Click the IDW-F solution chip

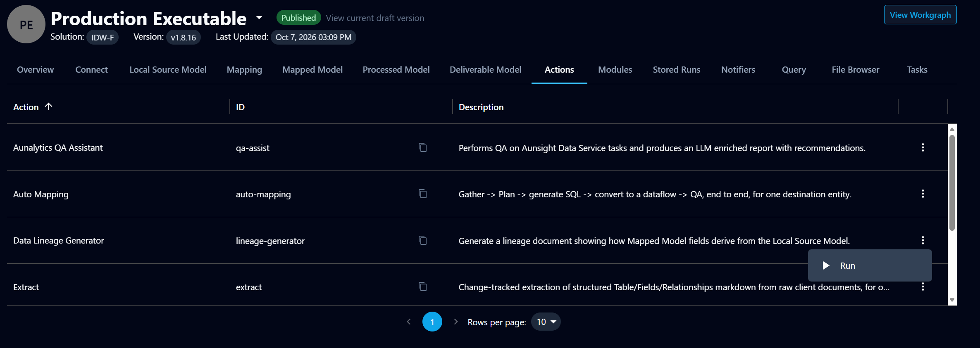pos(103,37)
